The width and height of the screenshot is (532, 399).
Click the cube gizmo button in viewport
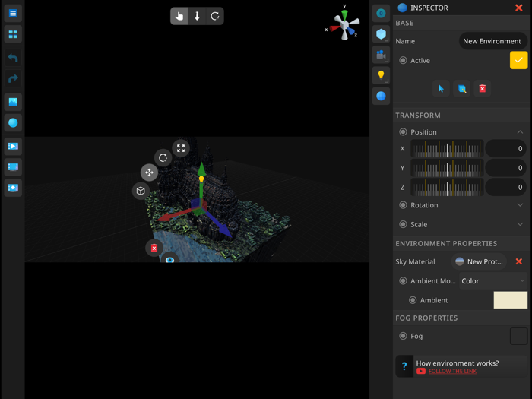point(141,191)
